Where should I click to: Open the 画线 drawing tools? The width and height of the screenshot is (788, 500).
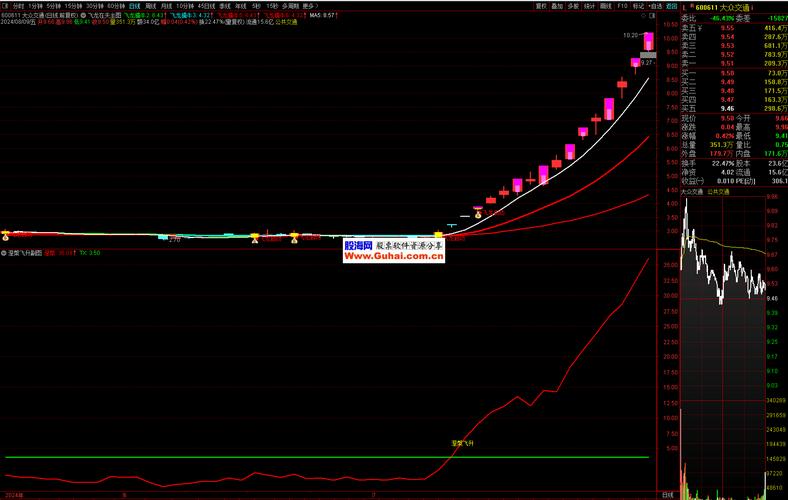[606, 6]
